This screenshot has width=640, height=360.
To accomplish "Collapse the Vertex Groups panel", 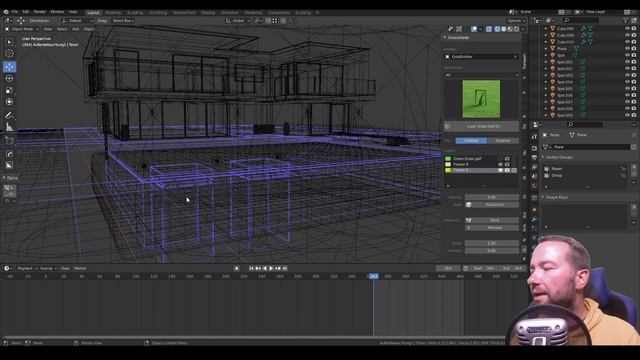I will pyautogui.click(x=558, y=157).
